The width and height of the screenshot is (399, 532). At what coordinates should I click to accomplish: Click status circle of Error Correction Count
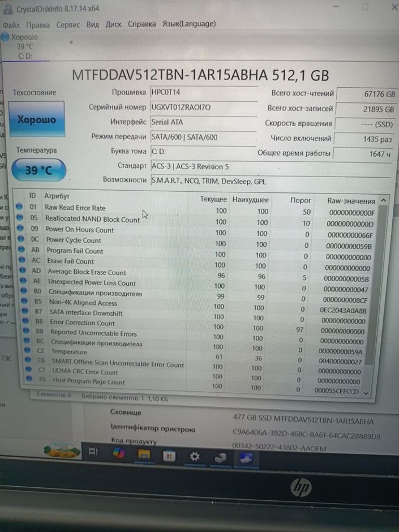(26, 321)
